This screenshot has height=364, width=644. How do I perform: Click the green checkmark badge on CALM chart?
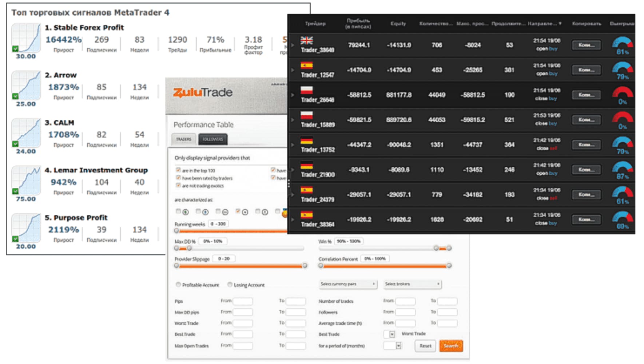click(15, 144)
